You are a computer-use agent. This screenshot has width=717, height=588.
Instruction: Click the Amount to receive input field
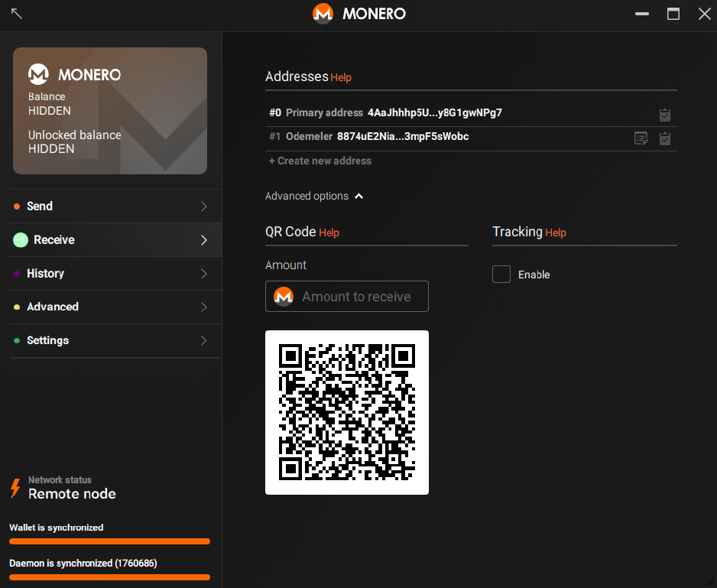point(347,297)
